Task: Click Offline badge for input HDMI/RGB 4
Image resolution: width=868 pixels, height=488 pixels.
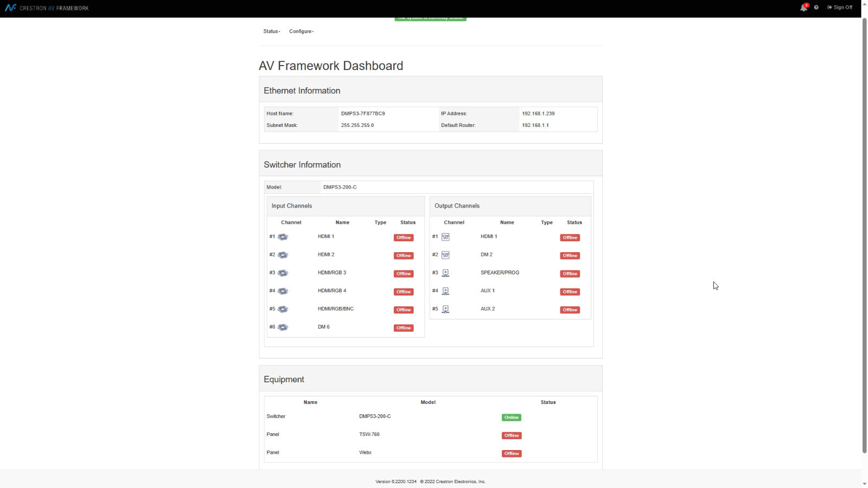Action: click(x=404, y=292)
